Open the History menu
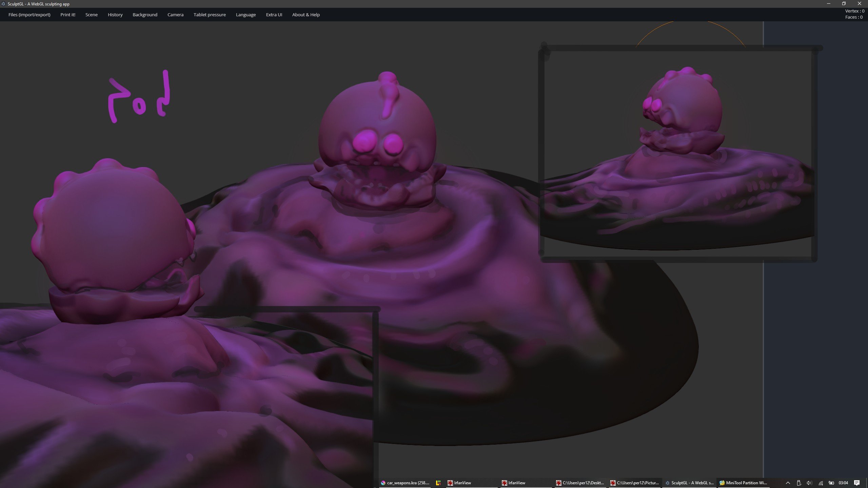The width and height of the screenshot is (868, 488). (x=115, y=15)
